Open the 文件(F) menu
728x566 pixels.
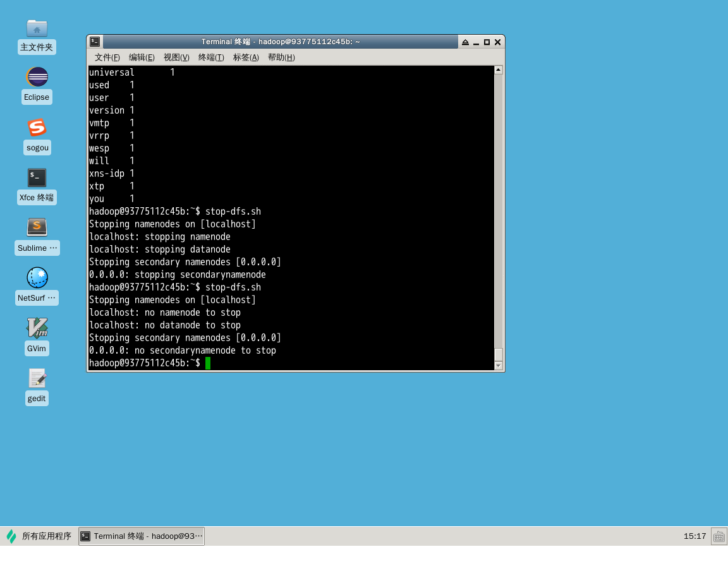[107, 57]
